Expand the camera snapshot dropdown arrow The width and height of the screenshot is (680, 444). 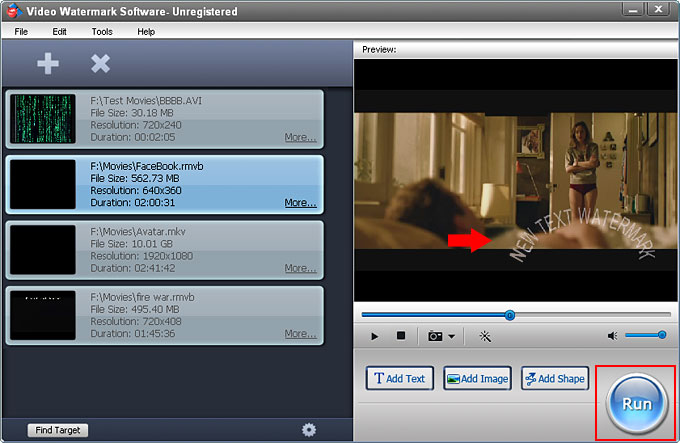(x=452, y=337)
